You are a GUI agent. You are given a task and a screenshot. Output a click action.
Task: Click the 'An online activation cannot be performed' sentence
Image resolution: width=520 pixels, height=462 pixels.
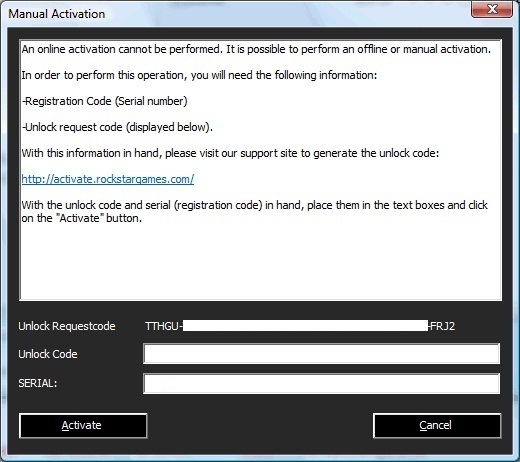tap(122, 49)
